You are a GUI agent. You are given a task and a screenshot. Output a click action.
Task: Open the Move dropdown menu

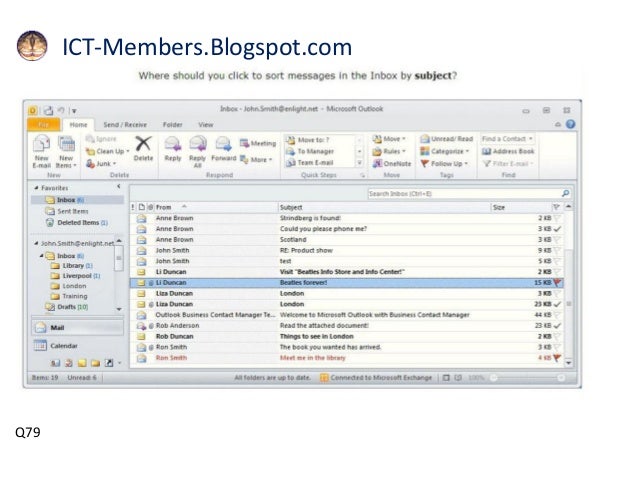389,139
